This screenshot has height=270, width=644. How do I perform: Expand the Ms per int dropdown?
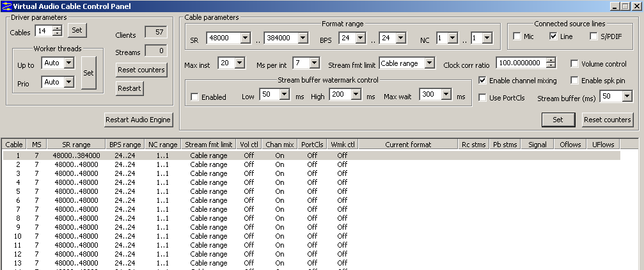(x=315, y=63)
